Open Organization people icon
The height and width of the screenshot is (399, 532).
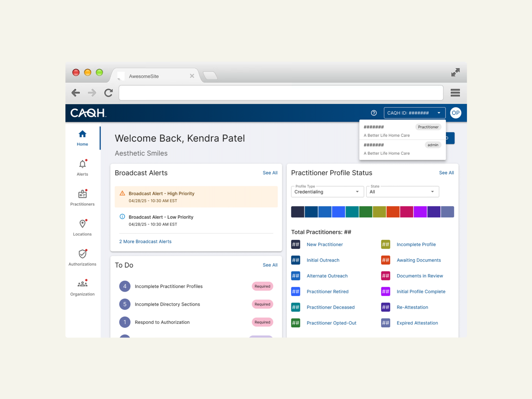82,284
